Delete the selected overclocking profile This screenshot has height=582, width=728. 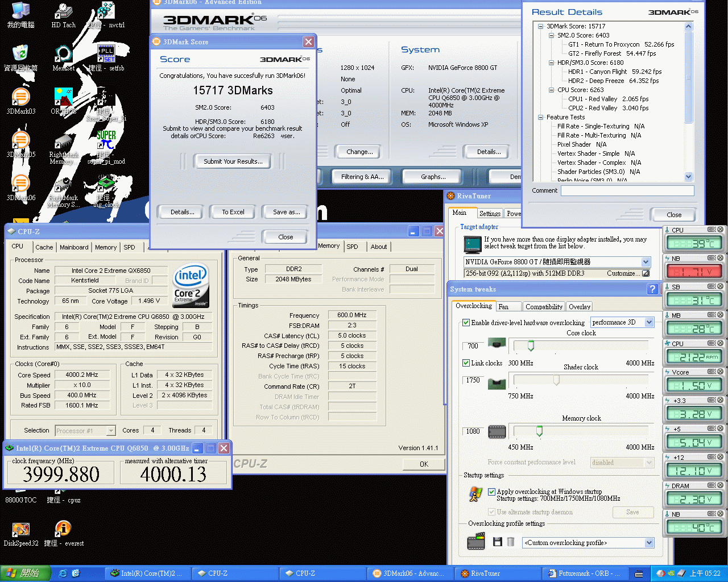(x=511, y=542)
